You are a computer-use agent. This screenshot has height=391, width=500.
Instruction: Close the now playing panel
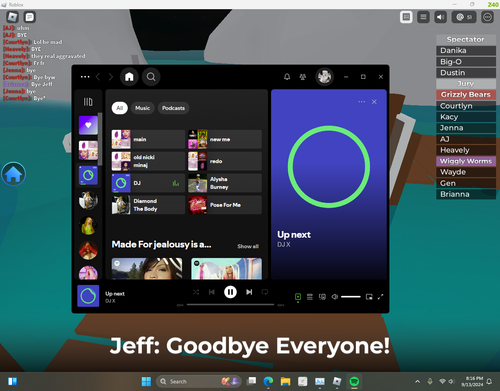[374, 102]
